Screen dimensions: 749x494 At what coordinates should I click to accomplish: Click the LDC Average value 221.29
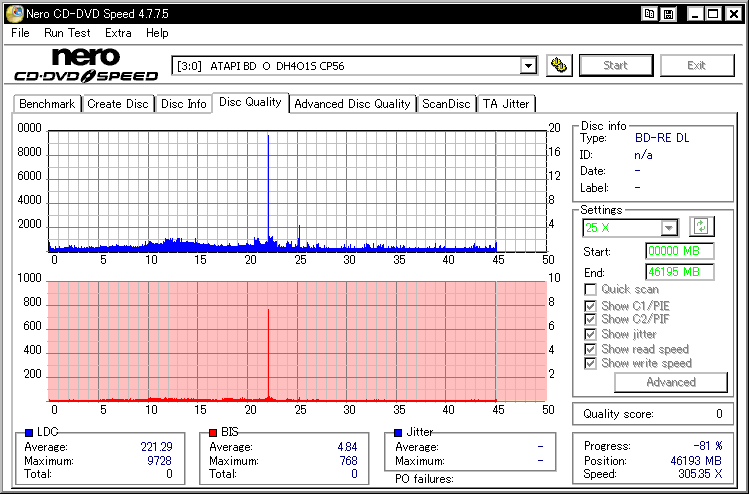tap(156, 447)
